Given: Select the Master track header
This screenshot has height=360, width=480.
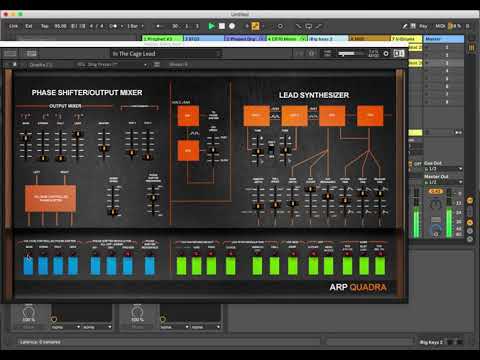Looking at the screenshot, I should pos(444,39).
